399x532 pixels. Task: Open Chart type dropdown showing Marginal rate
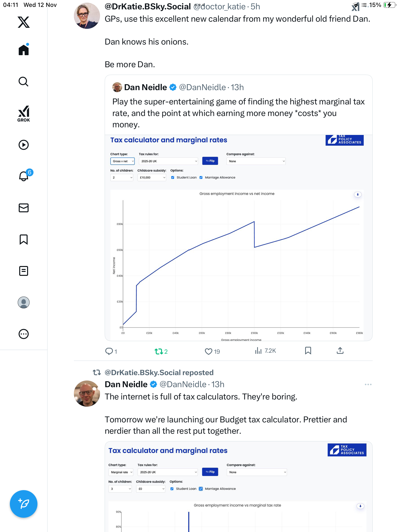(121, 472)
